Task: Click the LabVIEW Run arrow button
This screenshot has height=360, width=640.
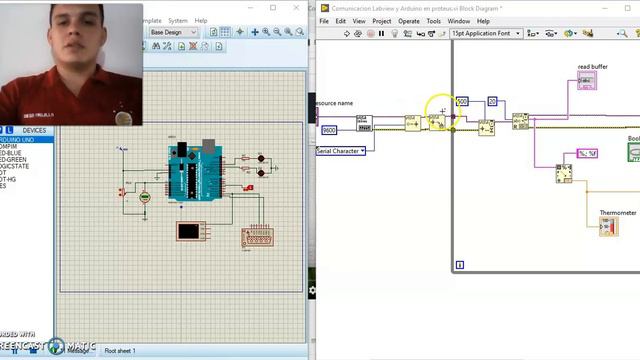Action: coord(347,33)
